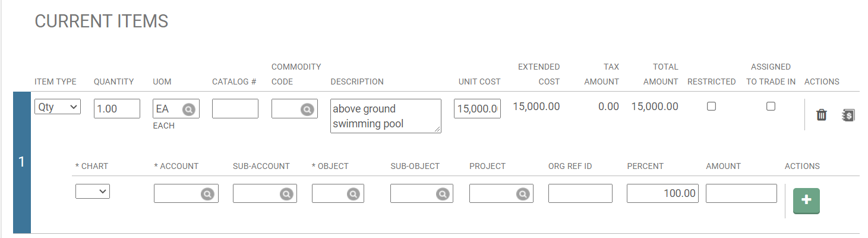This screenshot has width=868, height=238.
Task: Click the Project lookup magnifier icon
Action: [522, 194]
